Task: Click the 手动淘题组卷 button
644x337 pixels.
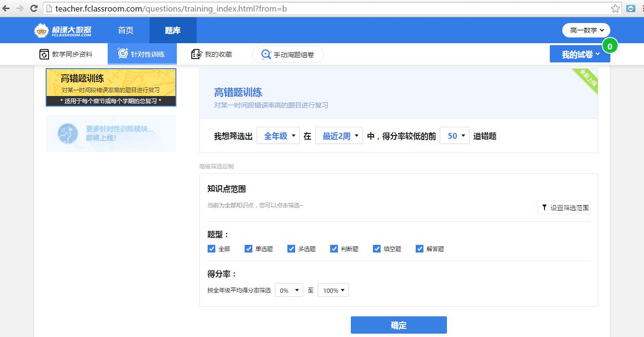Action: point(288,55)
